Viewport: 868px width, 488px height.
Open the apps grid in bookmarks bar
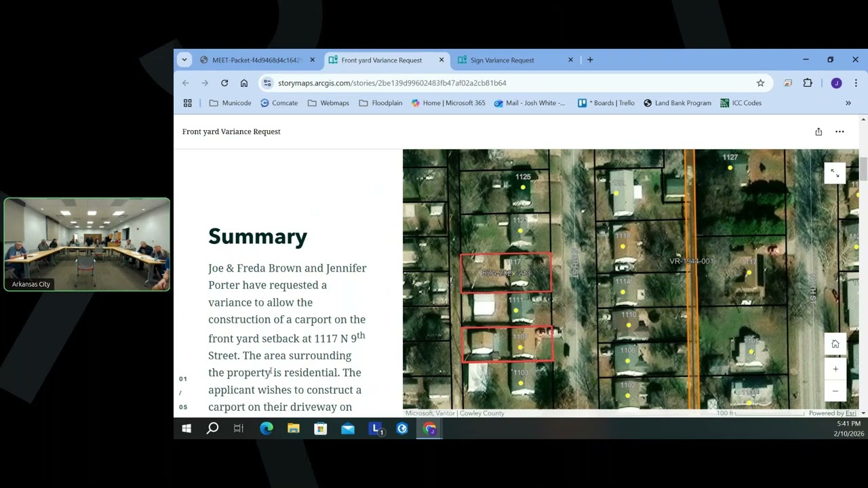(x=188, y=103)
